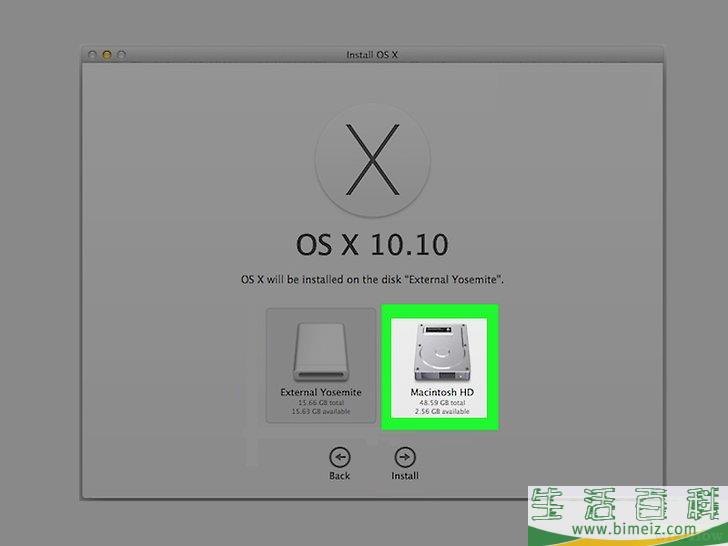Click the window zoom button
The width and height of the screenshot is (728, 546).
pyautogui.click(x=122, y=53)
